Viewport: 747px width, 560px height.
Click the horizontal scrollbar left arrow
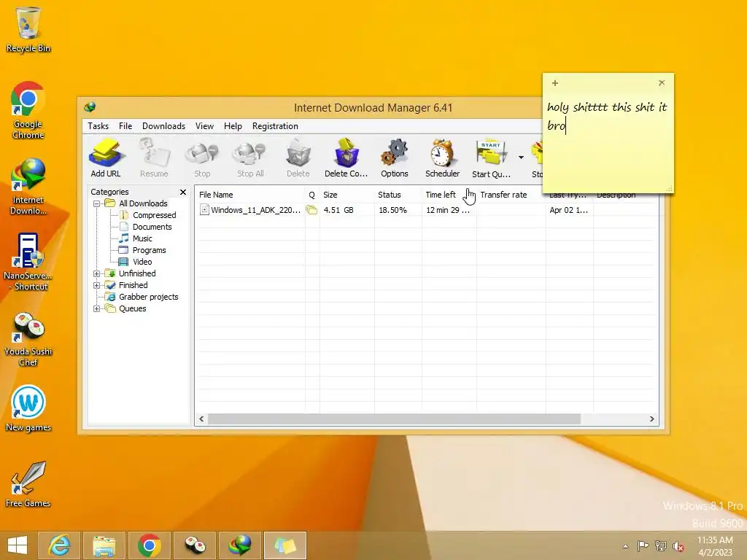click(x=201, y=419)
